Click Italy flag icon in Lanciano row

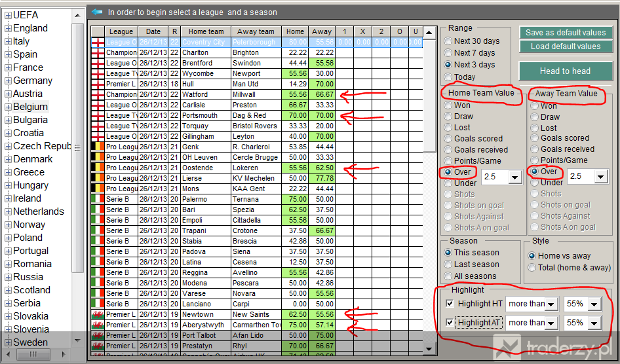[x=98, y=304]
